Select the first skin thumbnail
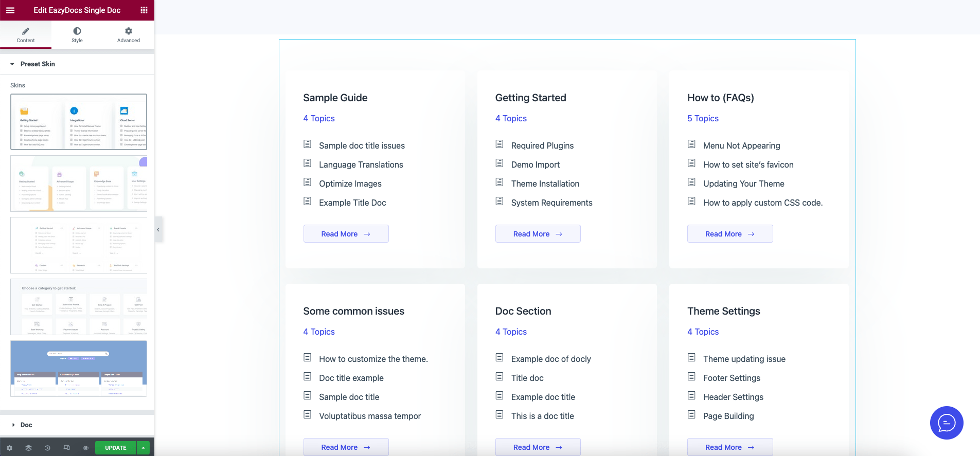980x456 pixels. click(79, 122)
